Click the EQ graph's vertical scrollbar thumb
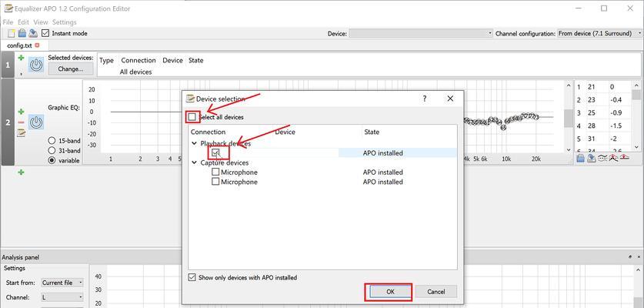Viewport: 644px width, 308px height. coord(569,119)
